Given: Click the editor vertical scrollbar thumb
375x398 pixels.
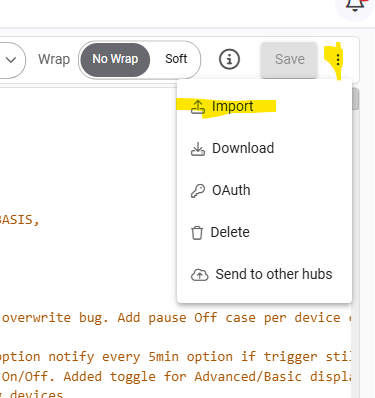Looking at the screenshot, I should [x=355, y=99].
